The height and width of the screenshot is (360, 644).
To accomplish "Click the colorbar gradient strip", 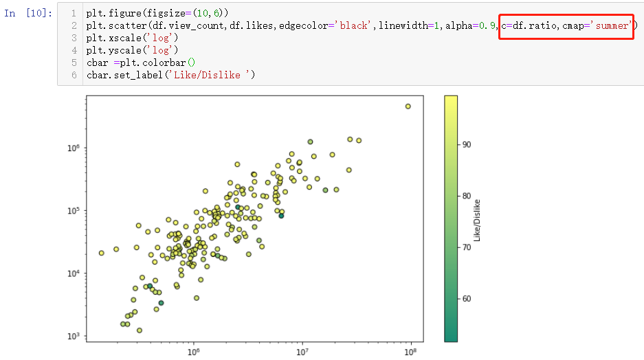I will pos(451,218).
